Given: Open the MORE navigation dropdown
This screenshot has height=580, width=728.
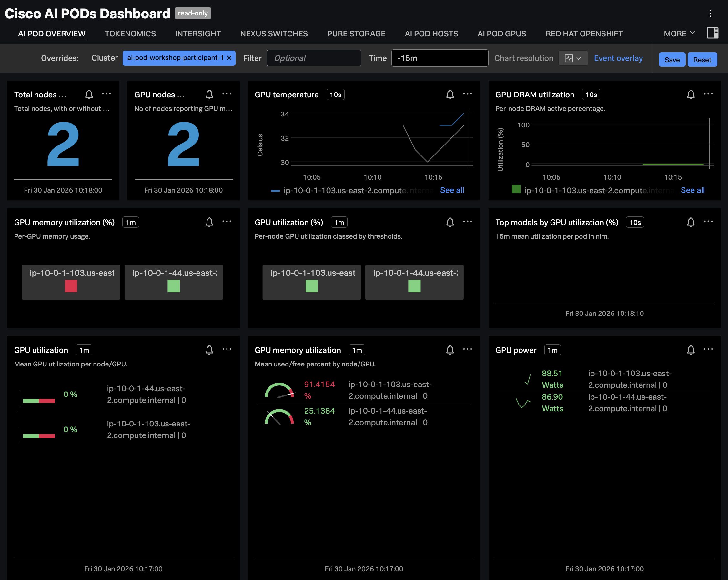Looking at the screenshot, I should pos(679,34).
